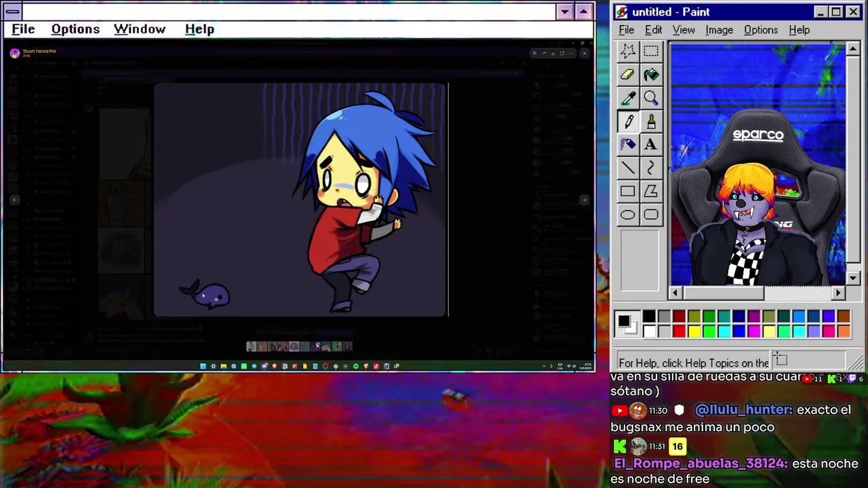Click the yellow 16 badge in chat
868x488 pixels.
pos(677,446)
